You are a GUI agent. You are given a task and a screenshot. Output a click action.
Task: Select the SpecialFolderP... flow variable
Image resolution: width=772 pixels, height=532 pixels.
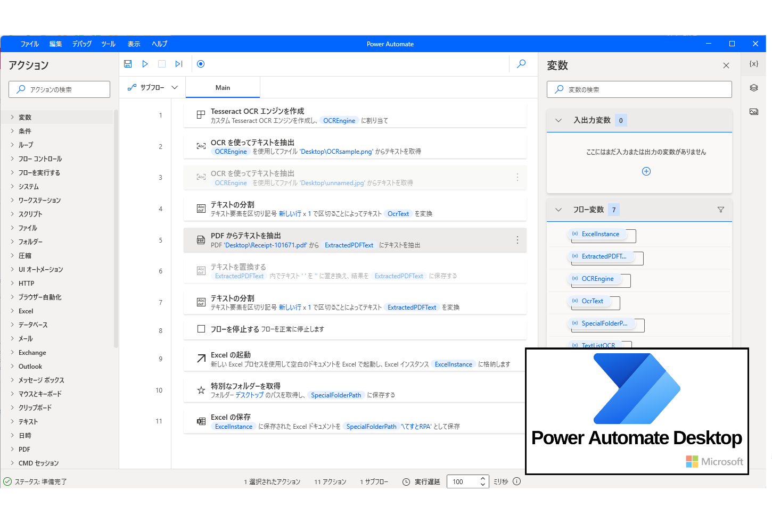coord(601,323)
